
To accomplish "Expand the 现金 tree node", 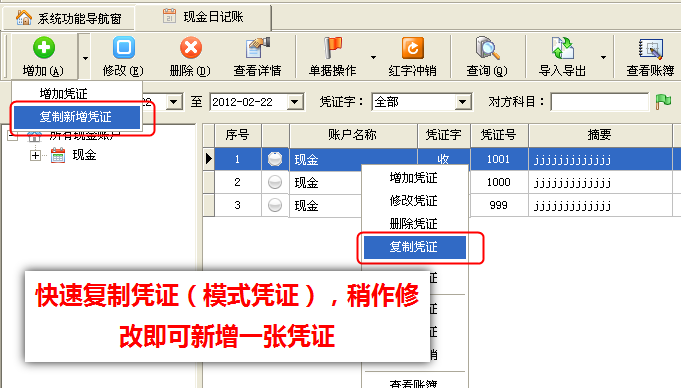I will 35,155.
